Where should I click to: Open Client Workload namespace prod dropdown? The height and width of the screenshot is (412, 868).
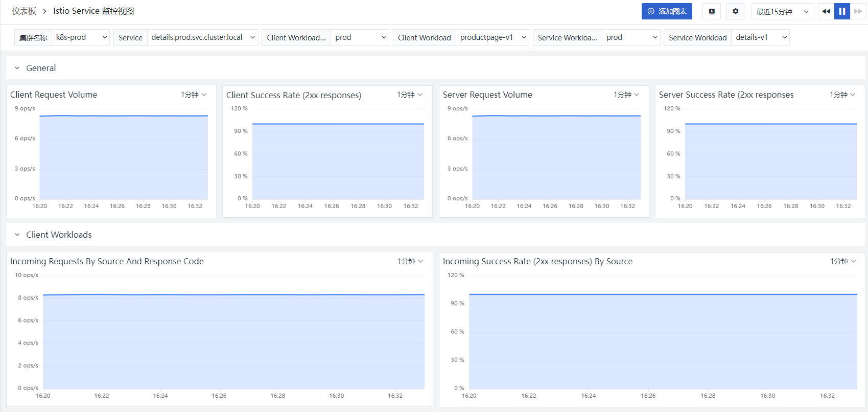[x=360, y=37]
